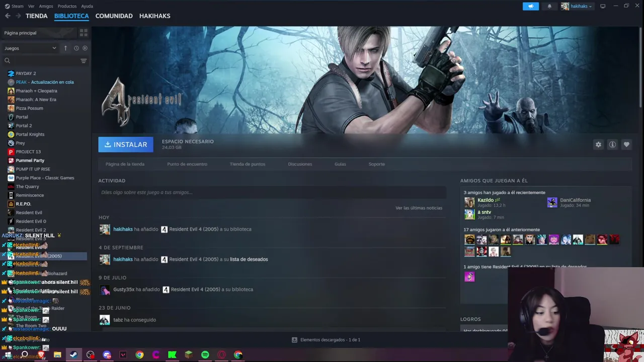This screenshot has width=644, height=362.
Task: Open File Explorer in taskbar
Action: click(x=57, y=355)
